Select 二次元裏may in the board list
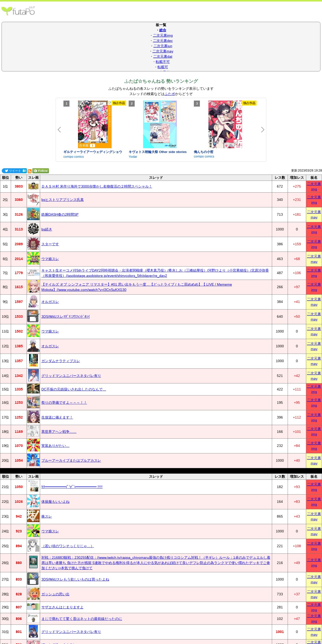This screenshot has height=644, width=322. [x=163, y=51]
